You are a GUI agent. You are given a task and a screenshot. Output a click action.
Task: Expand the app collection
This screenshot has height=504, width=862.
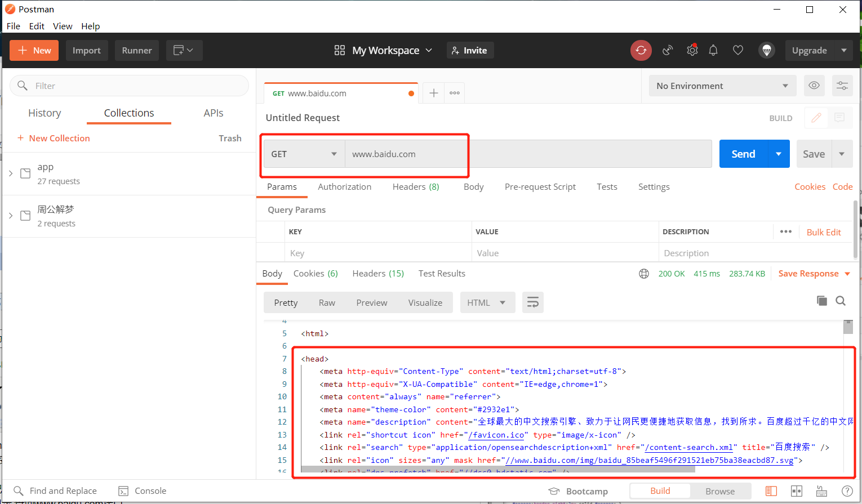11,173
